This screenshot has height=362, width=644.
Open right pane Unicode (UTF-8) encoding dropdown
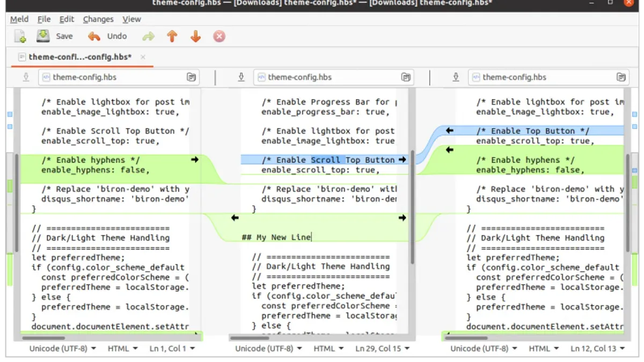pyautogui.click(x=484, y=349)
